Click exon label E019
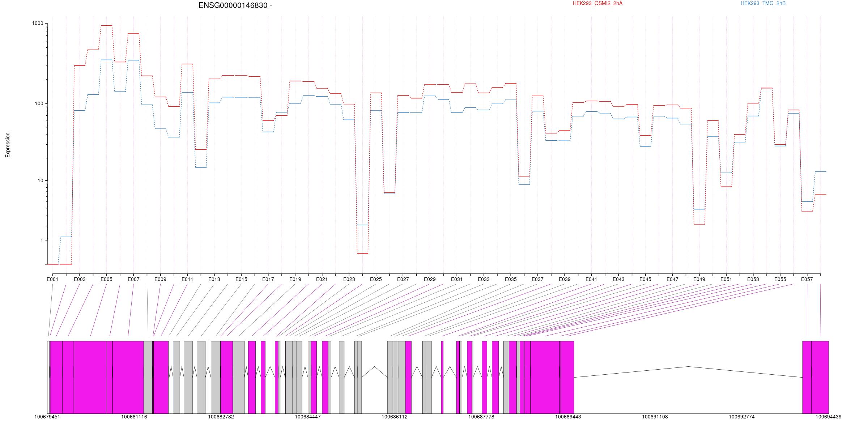This screenshot has height=434, width=868. click(295, 279)
